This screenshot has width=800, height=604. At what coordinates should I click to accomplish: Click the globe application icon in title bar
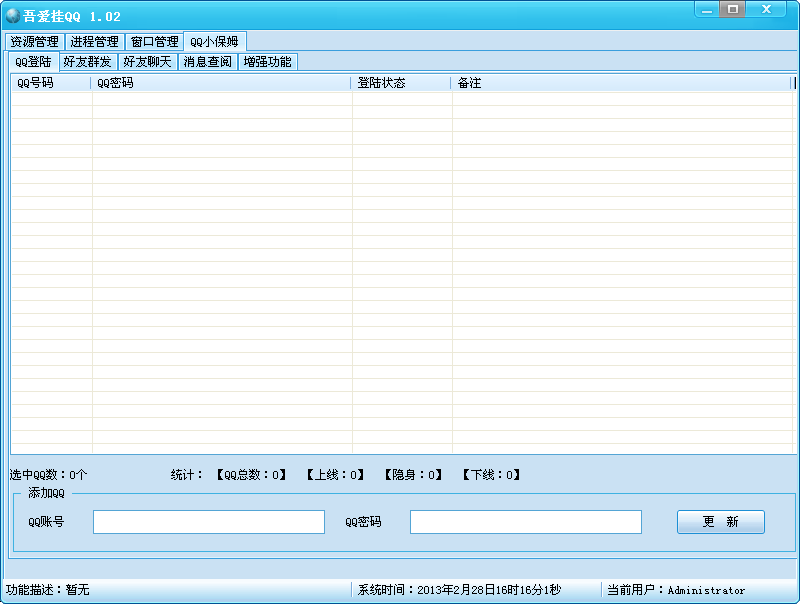coord(13,16)
